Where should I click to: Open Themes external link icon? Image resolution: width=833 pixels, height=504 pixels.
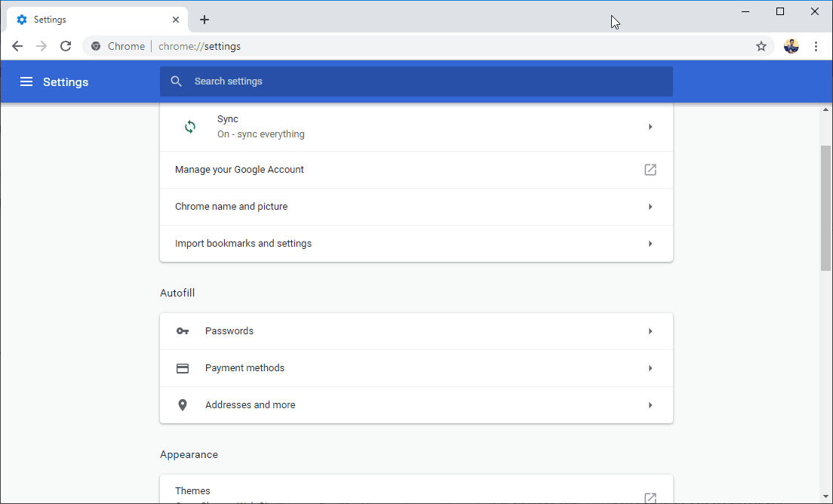[x=650, y=498]
